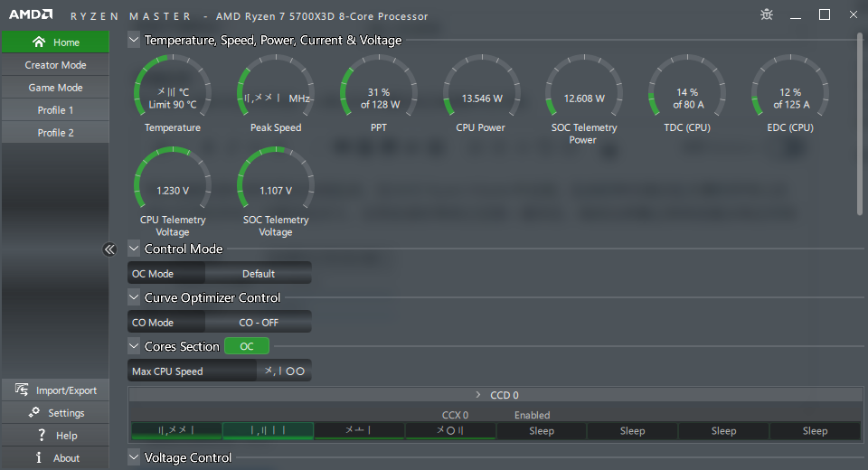The image size is (868, 470).
Task: Click the second core cell in CCX 0
Action: coord(268,431)
